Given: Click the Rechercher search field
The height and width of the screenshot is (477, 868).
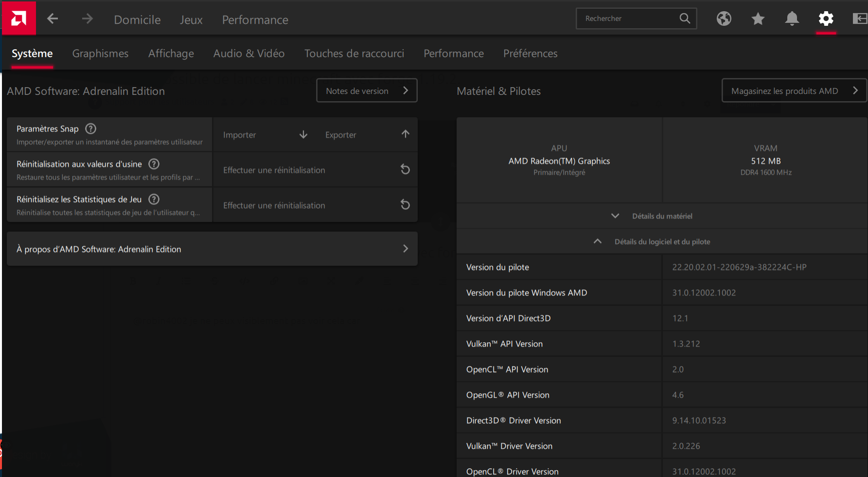Looking at the screenshot, I should click(x=627, y=18).
